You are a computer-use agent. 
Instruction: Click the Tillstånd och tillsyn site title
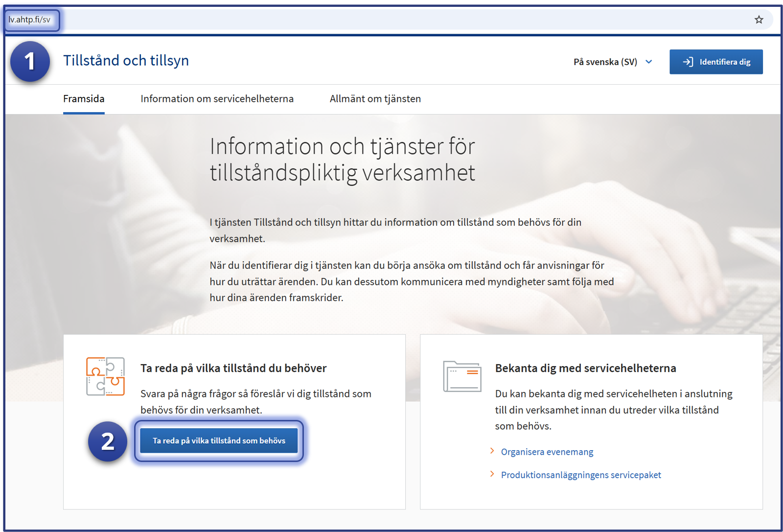point(126,61)
